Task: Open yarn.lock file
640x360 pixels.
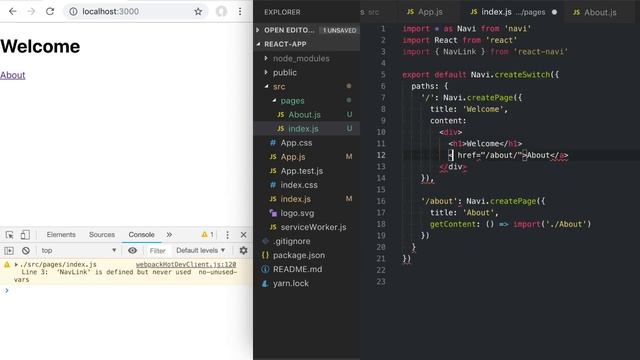Action: pyautogui.click(x=291, y=283)
